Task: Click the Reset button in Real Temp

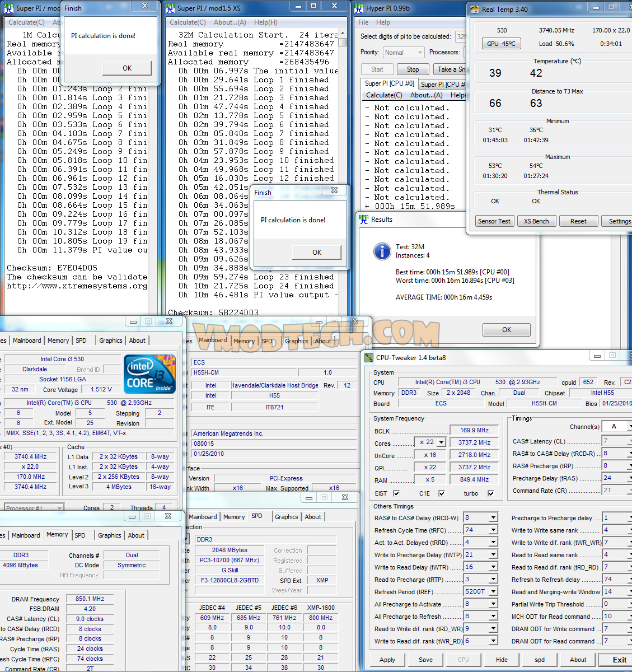Action: coord(578,221)
